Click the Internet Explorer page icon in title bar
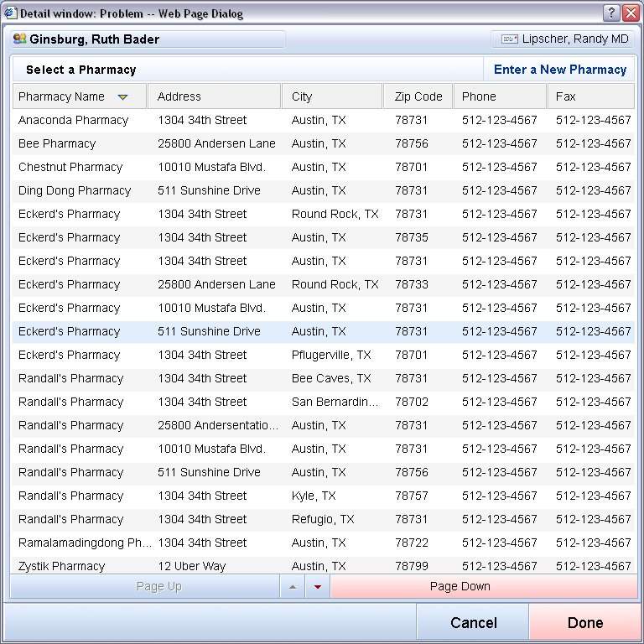Screen dimensions: 644x644 pos(11,13)
